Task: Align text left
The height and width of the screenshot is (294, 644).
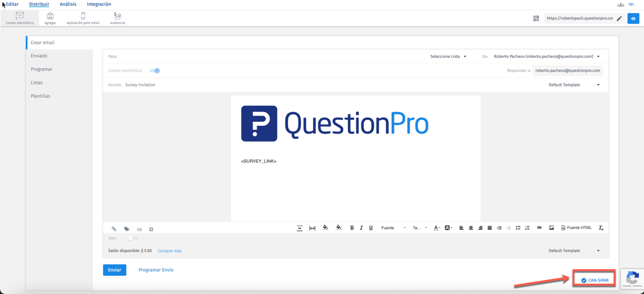Action: pyautogui.click(x=462, y=228)
